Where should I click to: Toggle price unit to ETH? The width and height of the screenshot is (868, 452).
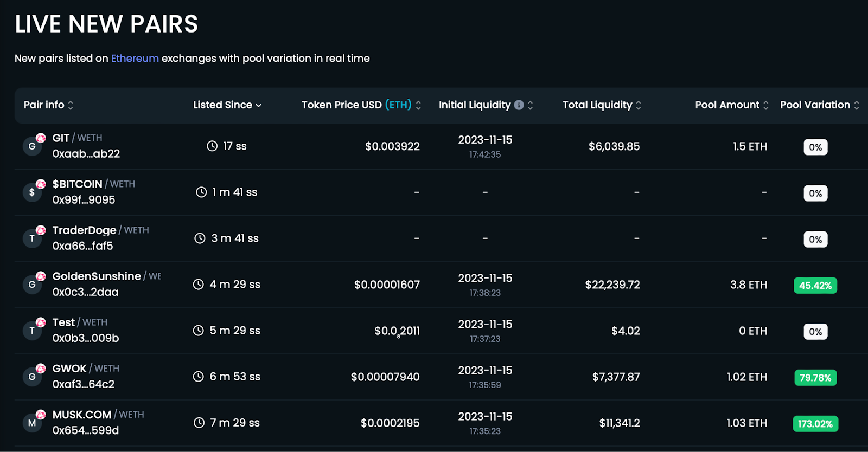coord(398,105)
